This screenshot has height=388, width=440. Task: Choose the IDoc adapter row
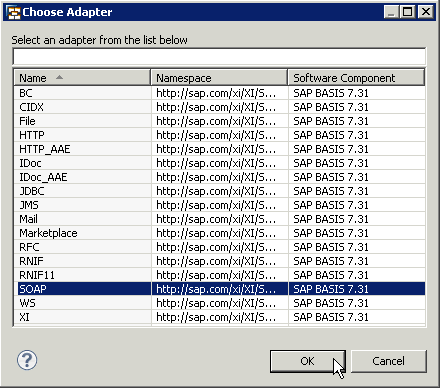(219, 163)
